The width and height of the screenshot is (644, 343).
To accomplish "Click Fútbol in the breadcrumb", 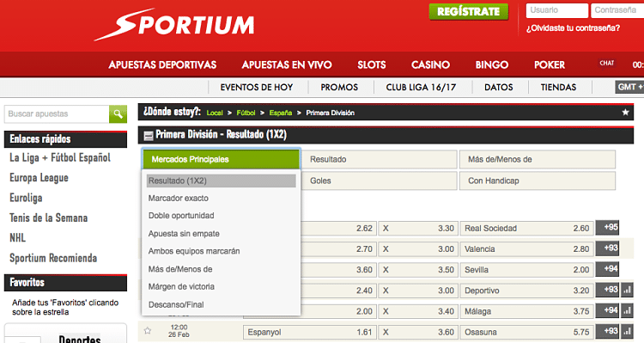I will point(246,113).
